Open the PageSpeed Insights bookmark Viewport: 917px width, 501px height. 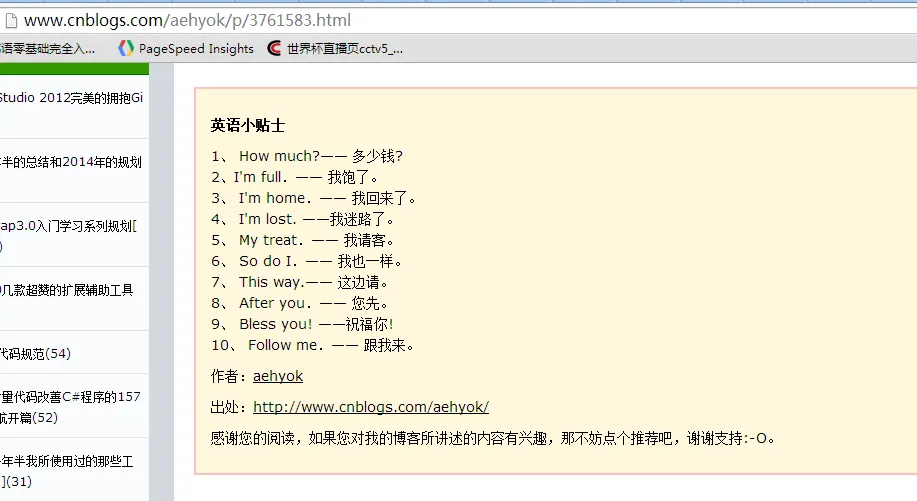(x=186, y=49)
